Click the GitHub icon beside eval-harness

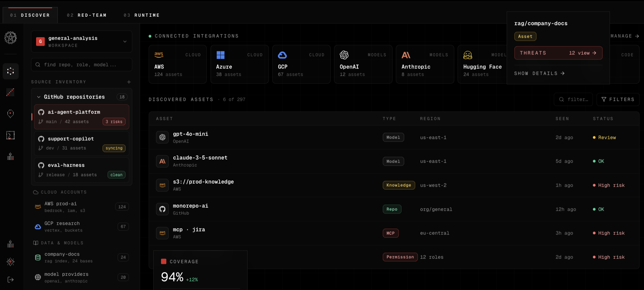coord(41,165)
